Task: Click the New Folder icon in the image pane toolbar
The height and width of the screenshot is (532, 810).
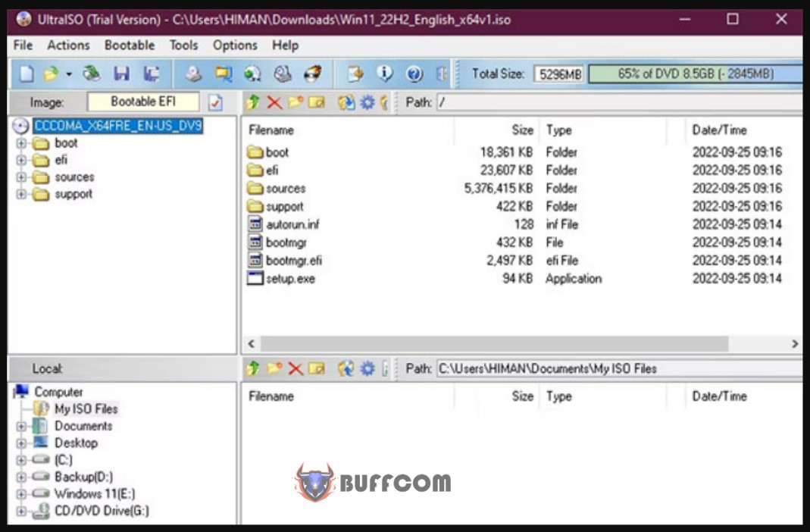Action: [x=296, y=102]
